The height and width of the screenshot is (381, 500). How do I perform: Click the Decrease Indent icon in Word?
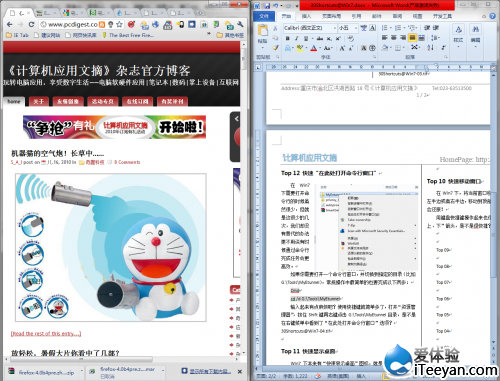tap(427, 28)
